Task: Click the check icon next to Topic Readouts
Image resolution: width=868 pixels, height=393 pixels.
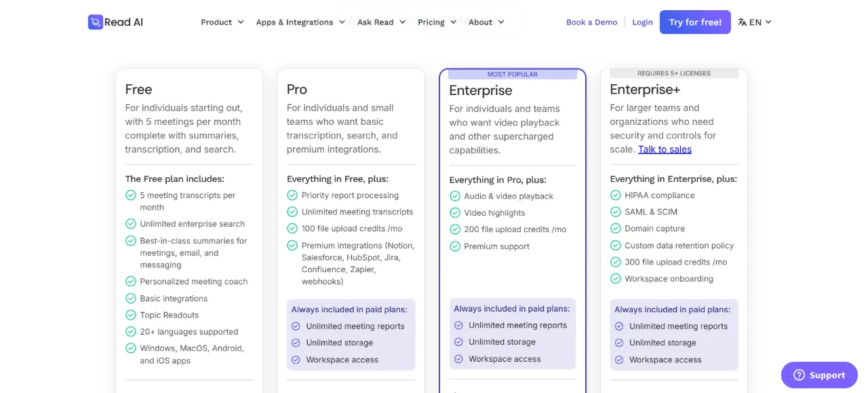Action: (x=131, y=315)
